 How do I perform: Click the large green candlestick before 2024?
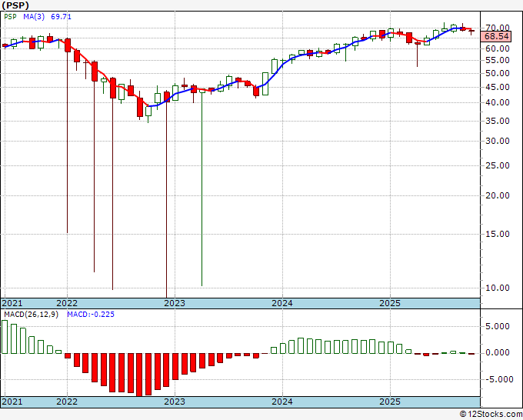(265, 84)
